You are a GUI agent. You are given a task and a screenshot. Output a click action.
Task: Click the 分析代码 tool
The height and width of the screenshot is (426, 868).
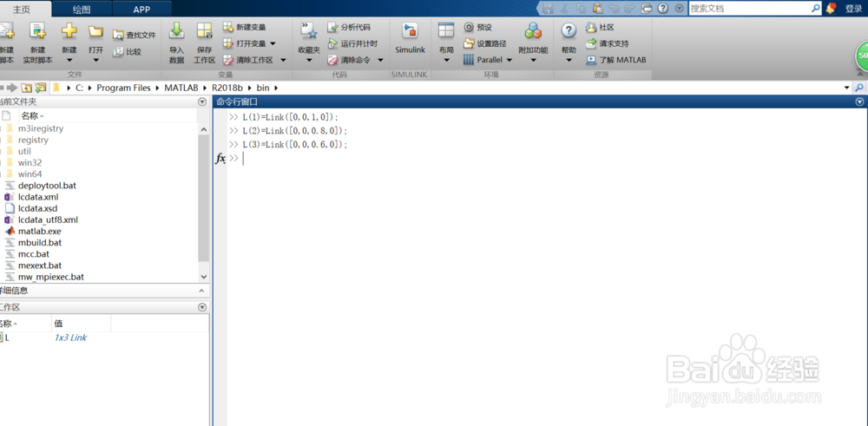coord(349,27)
